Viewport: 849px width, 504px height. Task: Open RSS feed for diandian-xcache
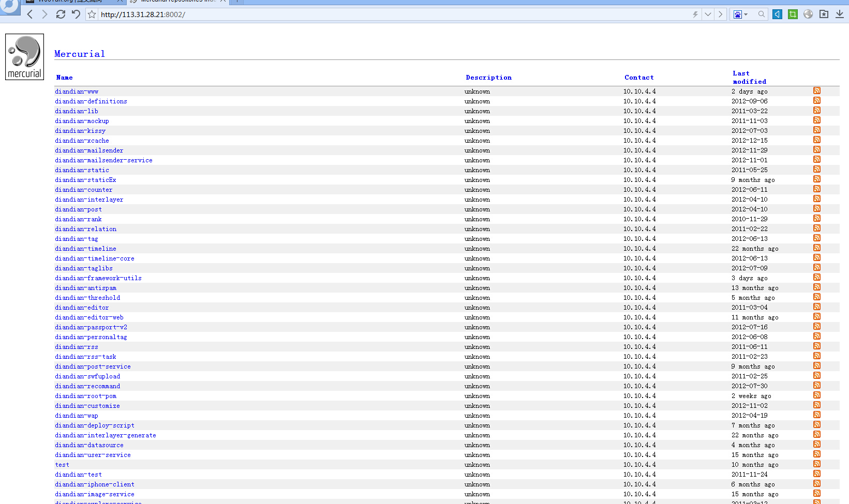pyautogui.click(x=817, y=140)
